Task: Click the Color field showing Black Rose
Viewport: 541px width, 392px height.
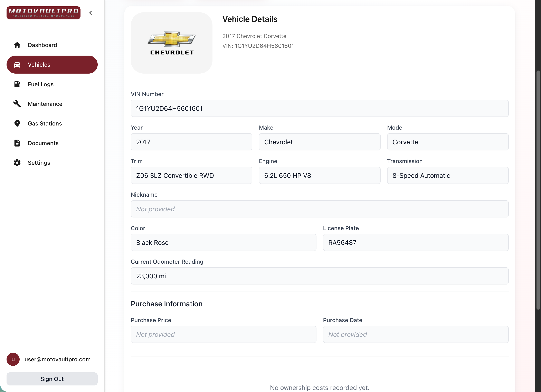Action: tap(223, 242)
